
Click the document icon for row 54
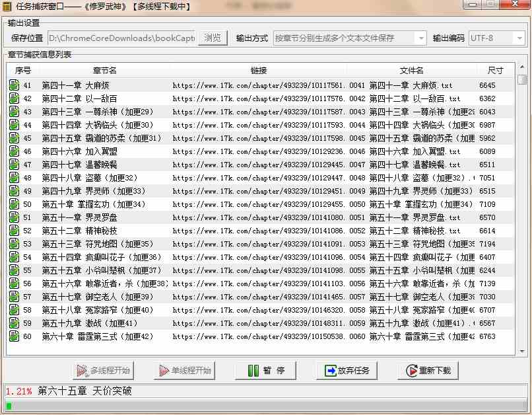14,257
